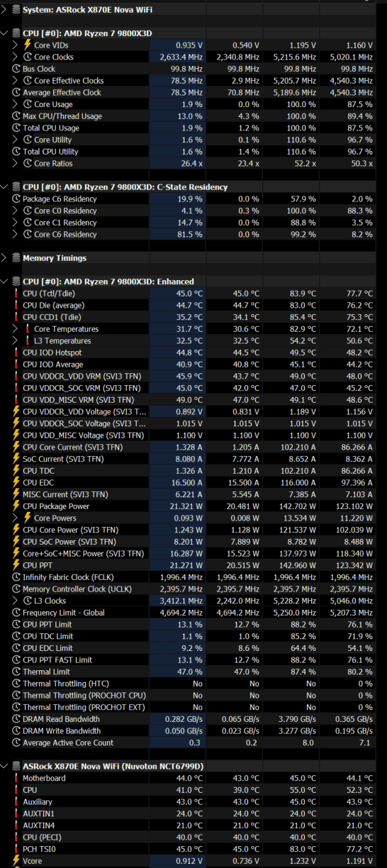Viewport: 387px width, 868px height.
Task: Expand the Memory Timings group
Action: pos(5,257)
